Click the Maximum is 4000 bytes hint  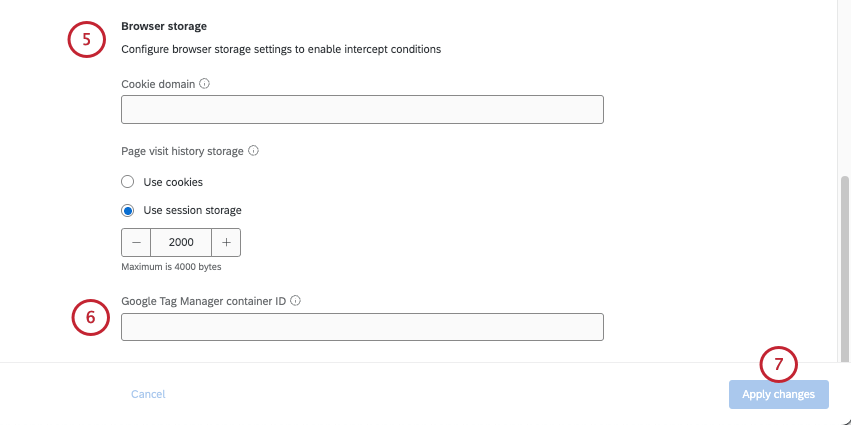pos(171,267)
